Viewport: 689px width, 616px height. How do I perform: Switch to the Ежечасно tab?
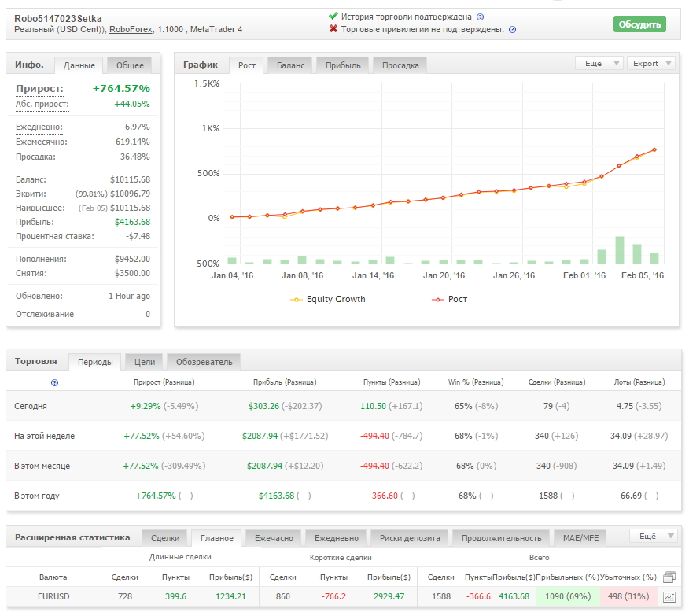point(274,538)
